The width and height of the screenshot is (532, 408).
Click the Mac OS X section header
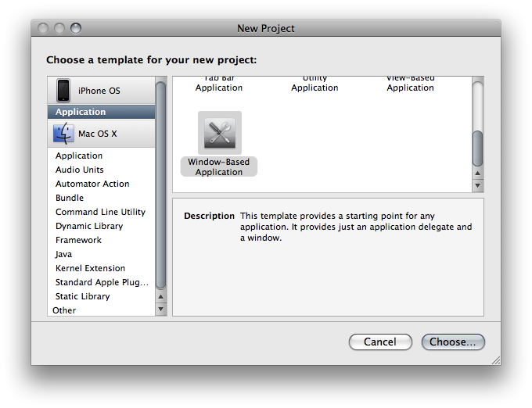[x=101, y=134]
